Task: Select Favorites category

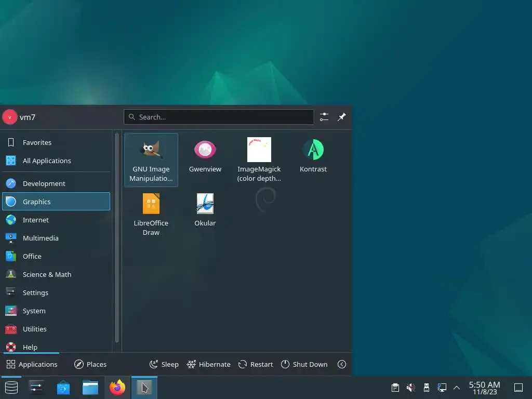Action: coord(56,142)
